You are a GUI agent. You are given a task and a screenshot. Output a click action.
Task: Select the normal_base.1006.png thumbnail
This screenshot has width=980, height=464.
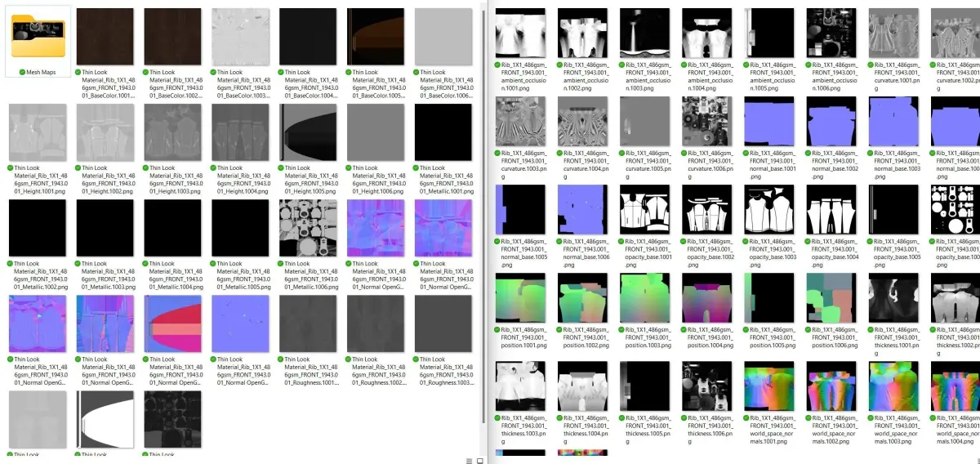(584, 210)
